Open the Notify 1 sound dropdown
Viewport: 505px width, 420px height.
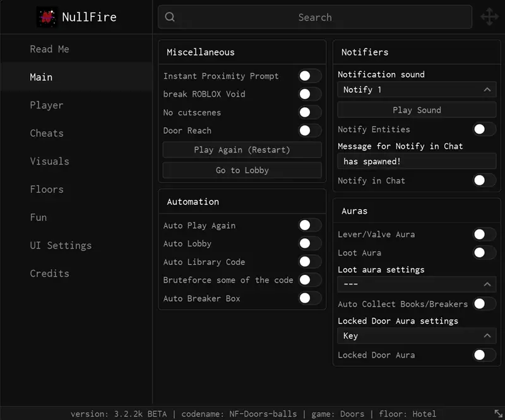(x=417, y=90)
